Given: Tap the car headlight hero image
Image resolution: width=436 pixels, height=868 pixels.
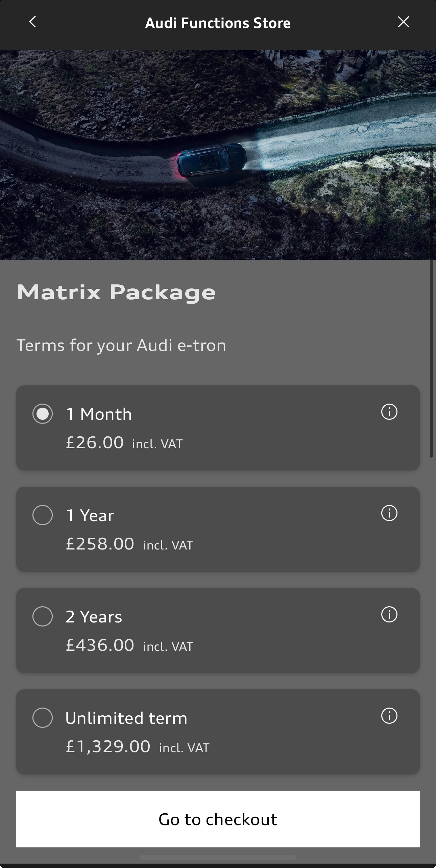Looking at the screenshot, I should pos(218,155).
